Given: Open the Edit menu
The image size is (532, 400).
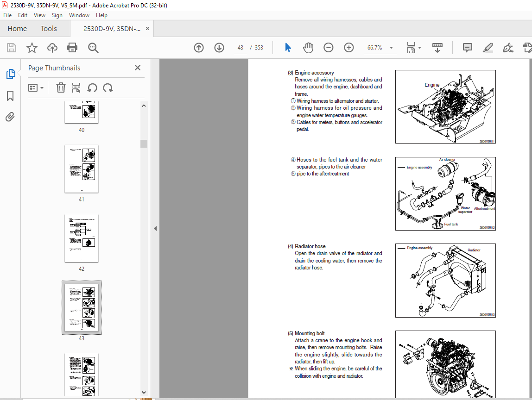Looking at the screenshot, I should 23,15.
